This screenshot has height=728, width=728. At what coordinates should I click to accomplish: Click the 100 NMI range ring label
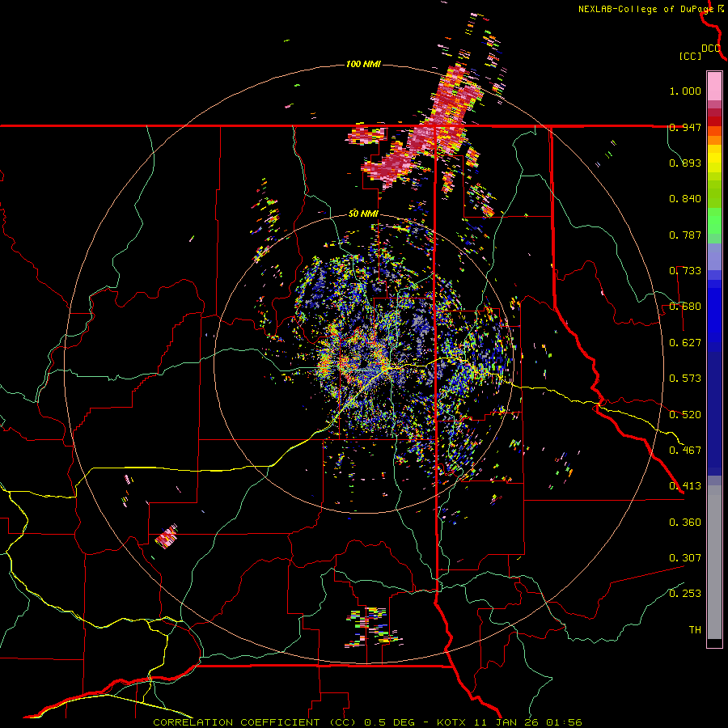coord(363,64)
